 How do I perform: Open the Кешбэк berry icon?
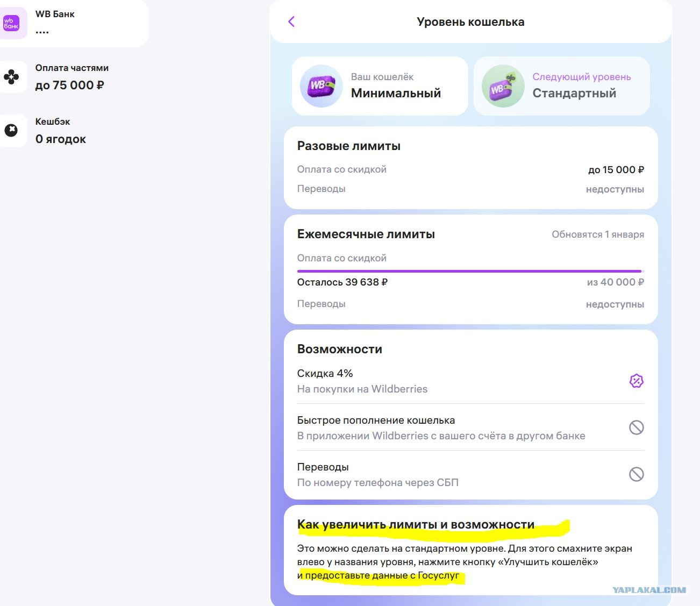[11, 130]
